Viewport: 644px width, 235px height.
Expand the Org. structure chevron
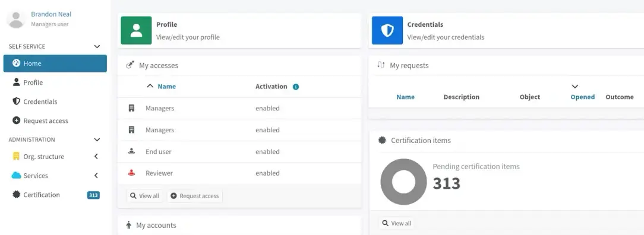click(96, 156)
